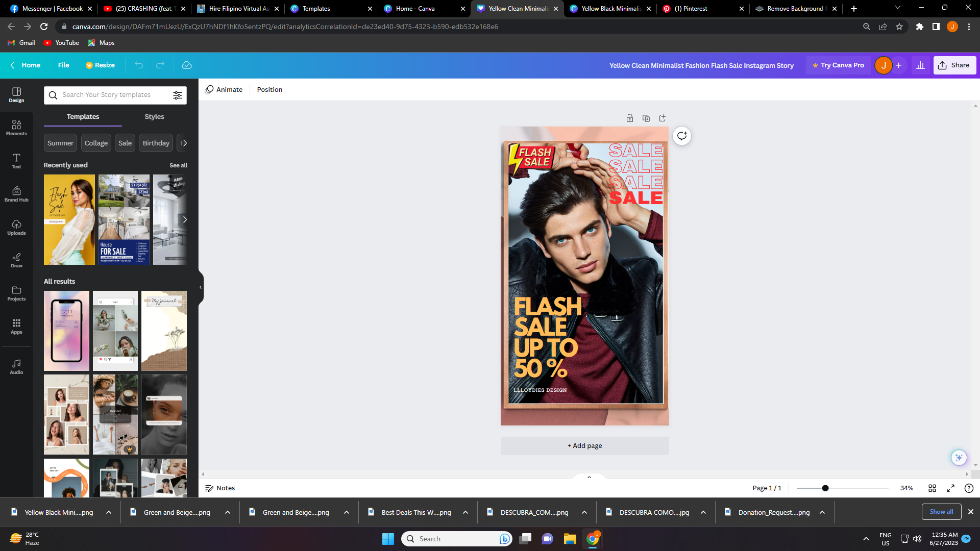
Task: Open the Notes panel
Action: pos(220,488)
